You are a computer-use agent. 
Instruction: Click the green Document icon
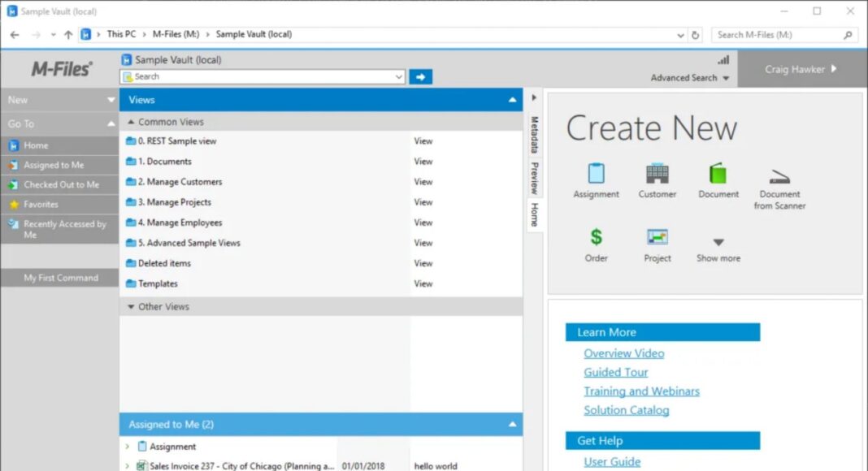click(718, 174)
